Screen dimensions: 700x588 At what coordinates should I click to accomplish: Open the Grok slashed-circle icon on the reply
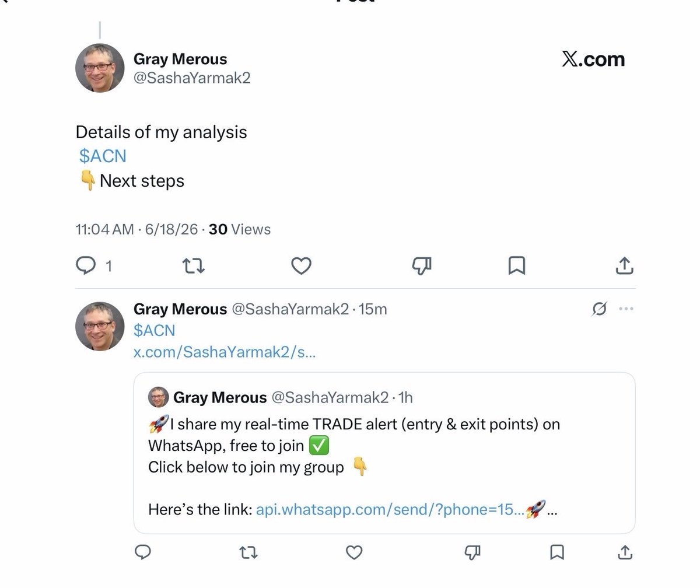point(599,309)
